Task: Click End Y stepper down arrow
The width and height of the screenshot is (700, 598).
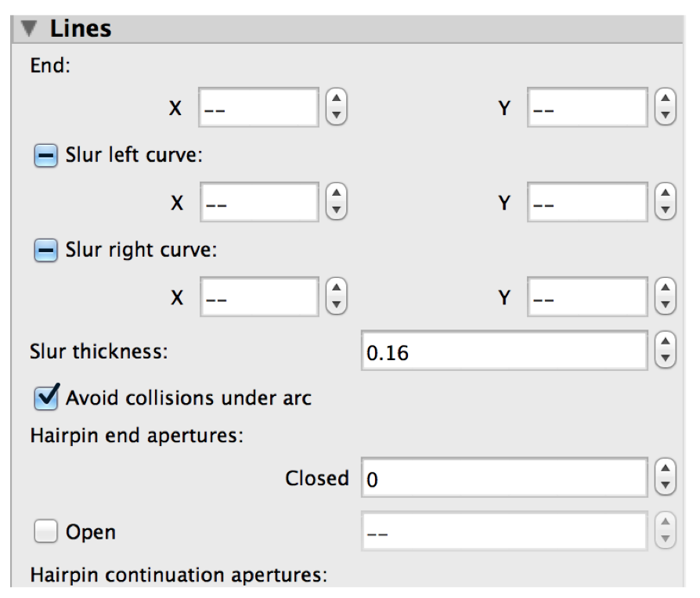Action: [665, 115]
